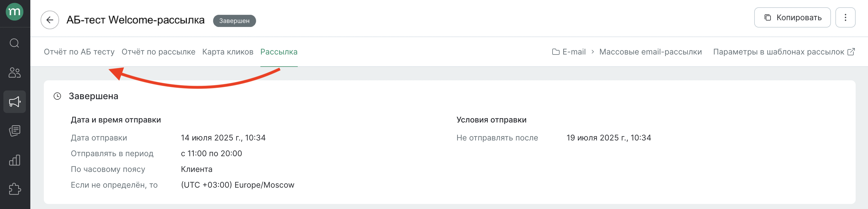Screen dimensions: 868x209
Task: Open the customers section (people icon)
Action: [x=14, y=72]
